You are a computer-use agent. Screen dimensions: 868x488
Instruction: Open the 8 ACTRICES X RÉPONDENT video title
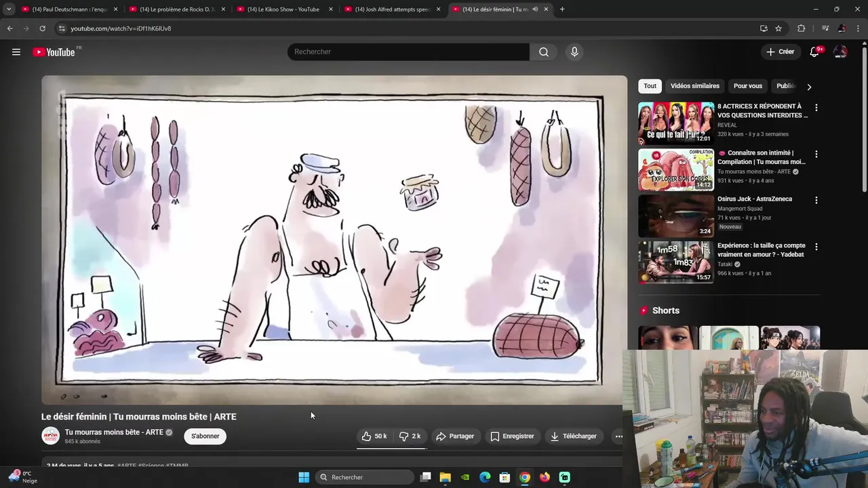(762, 110)
